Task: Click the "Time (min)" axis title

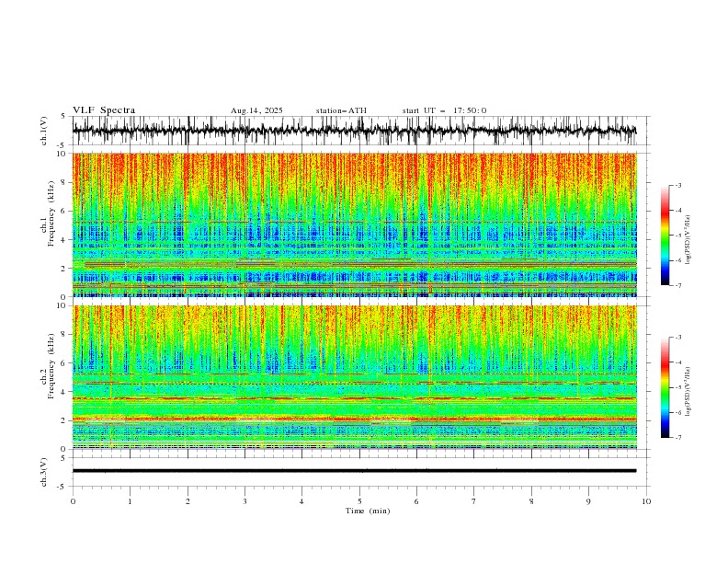Action: pos(368,511)
